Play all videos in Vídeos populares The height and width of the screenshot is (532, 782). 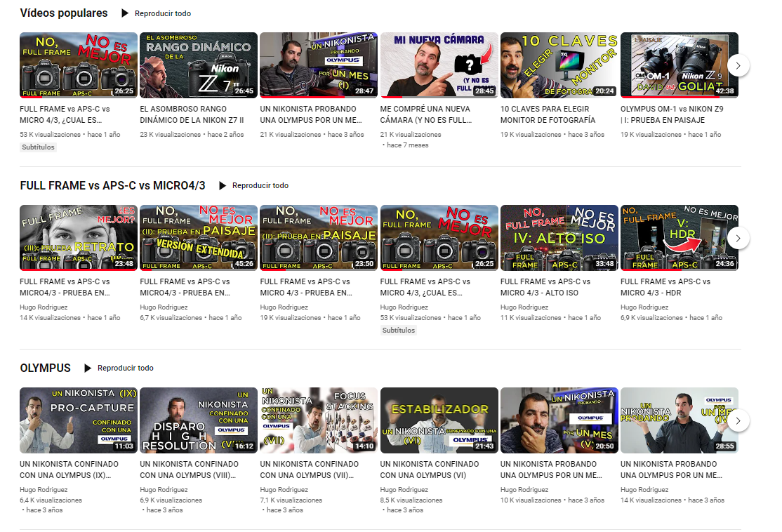pos(156,13)
